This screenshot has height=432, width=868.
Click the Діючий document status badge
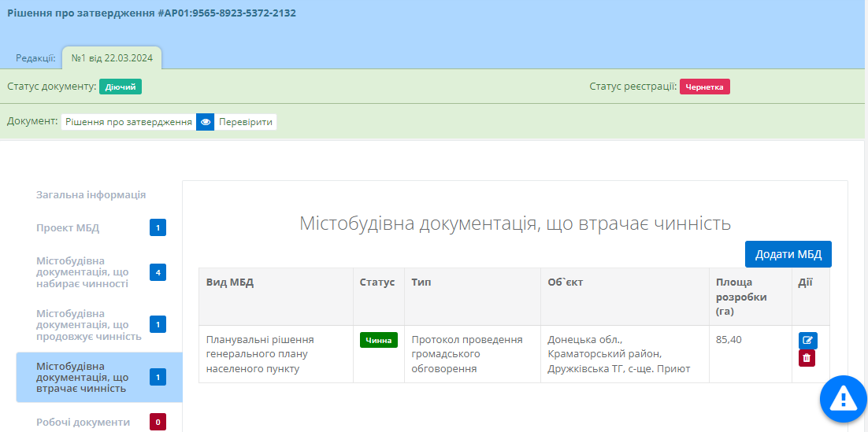[x=121, y=87]
